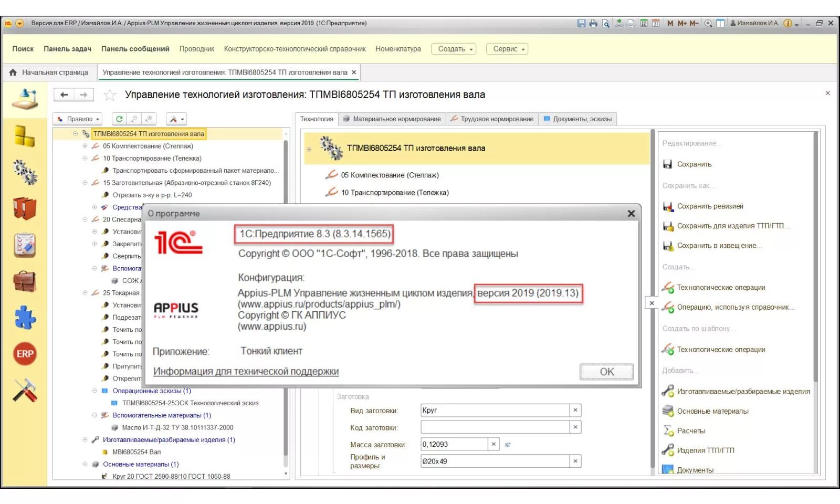Image resolution: width=840 pixels, height=504 pixels.
Task: Click the yellow info icon in the title bar
Action: 787,23
